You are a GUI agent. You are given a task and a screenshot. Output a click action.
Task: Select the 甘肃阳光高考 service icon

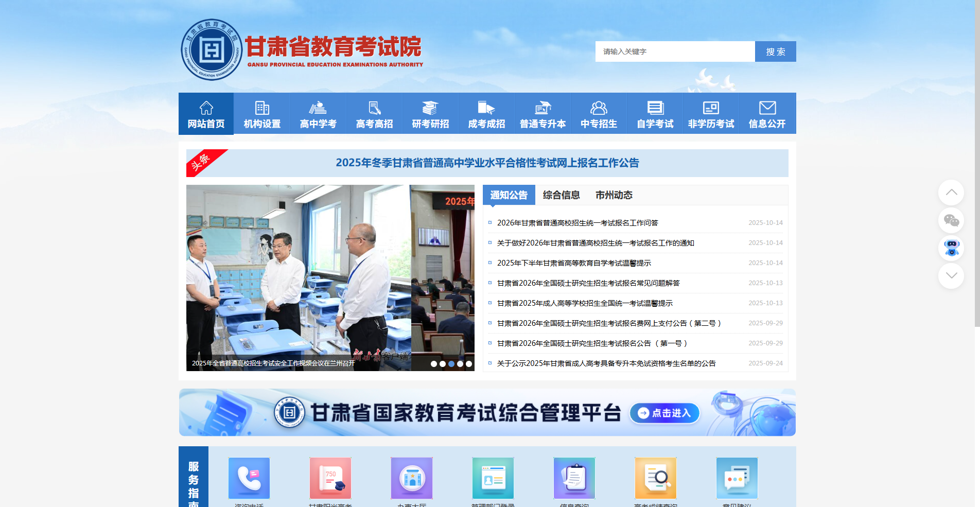(330, 478)
